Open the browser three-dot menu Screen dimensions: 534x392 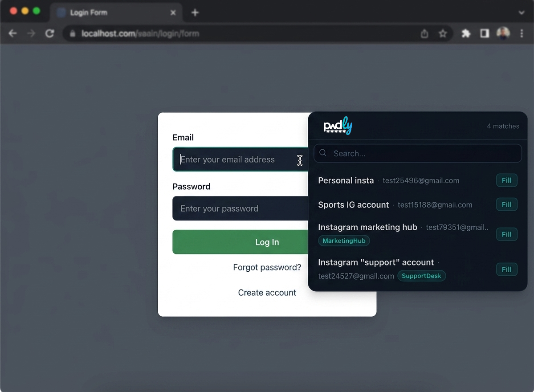click(x=522, y=33)
